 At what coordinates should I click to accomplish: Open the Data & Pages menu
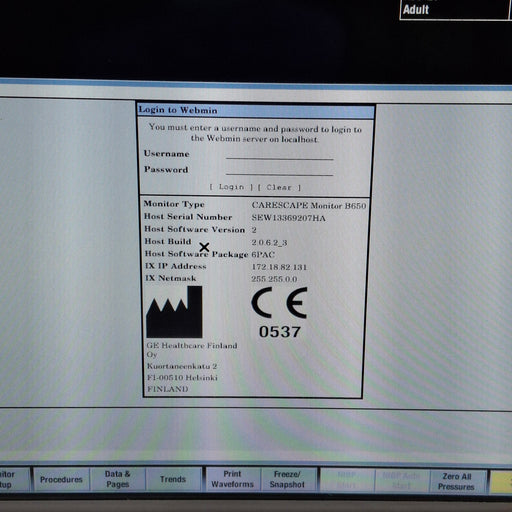click(117, 479)
